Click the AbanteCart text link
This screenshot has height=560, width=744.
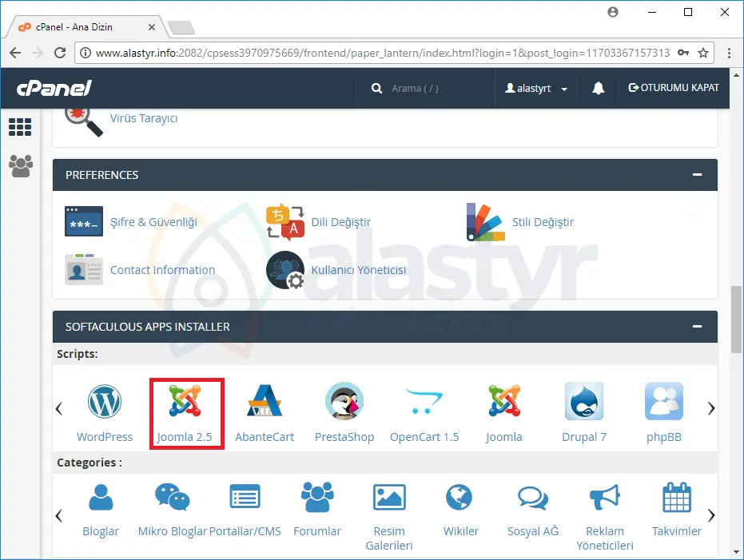[265, 437]
